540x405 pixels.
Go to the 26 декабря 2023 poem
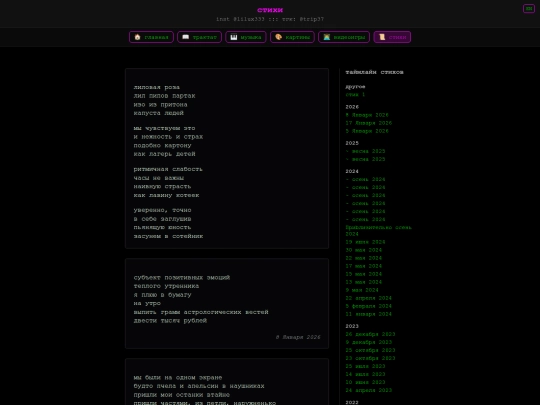point(370,334)
